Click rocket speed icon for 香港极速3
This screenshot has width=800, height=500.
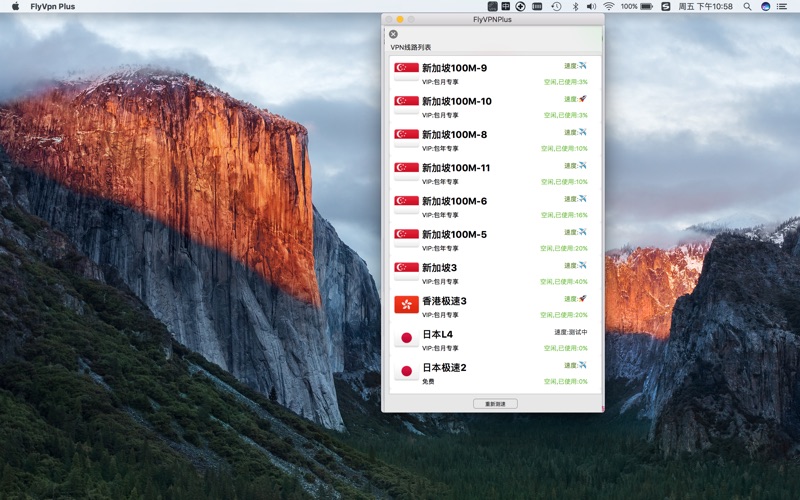pos(583,298)
